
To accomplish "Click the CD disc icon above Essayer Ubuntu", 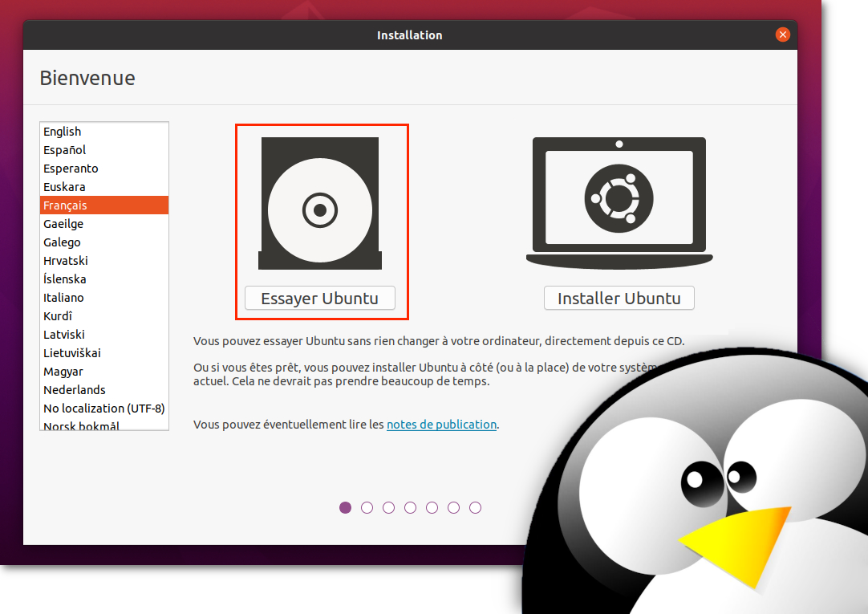I will 319,202.
